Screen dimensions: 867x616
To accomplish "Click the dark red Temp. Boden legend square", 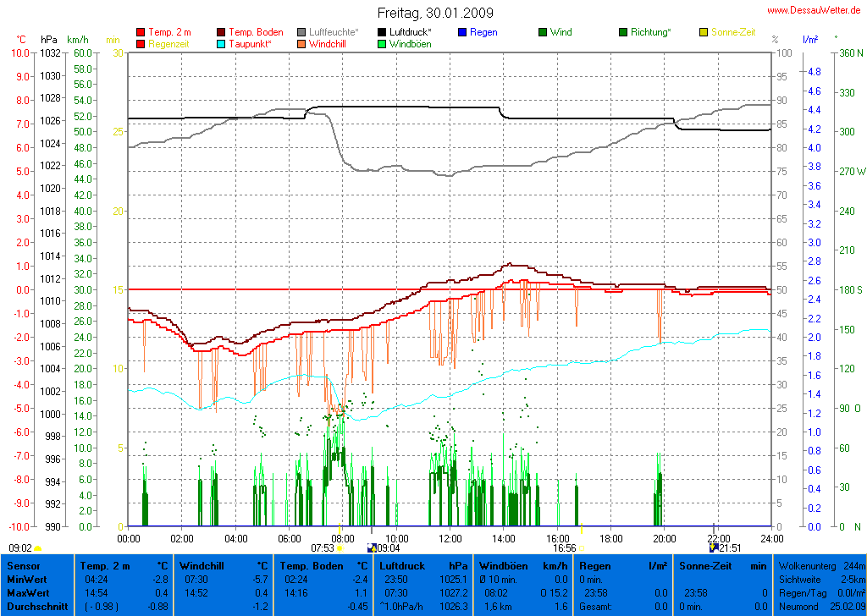I will [222, 32].
